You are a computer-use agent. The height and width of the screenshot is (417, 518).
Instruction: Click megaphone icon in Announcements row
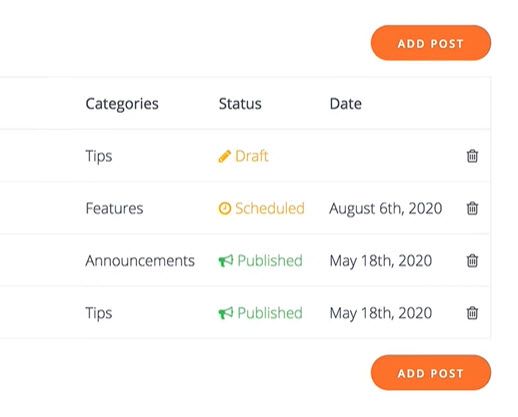tap(226, 261)
